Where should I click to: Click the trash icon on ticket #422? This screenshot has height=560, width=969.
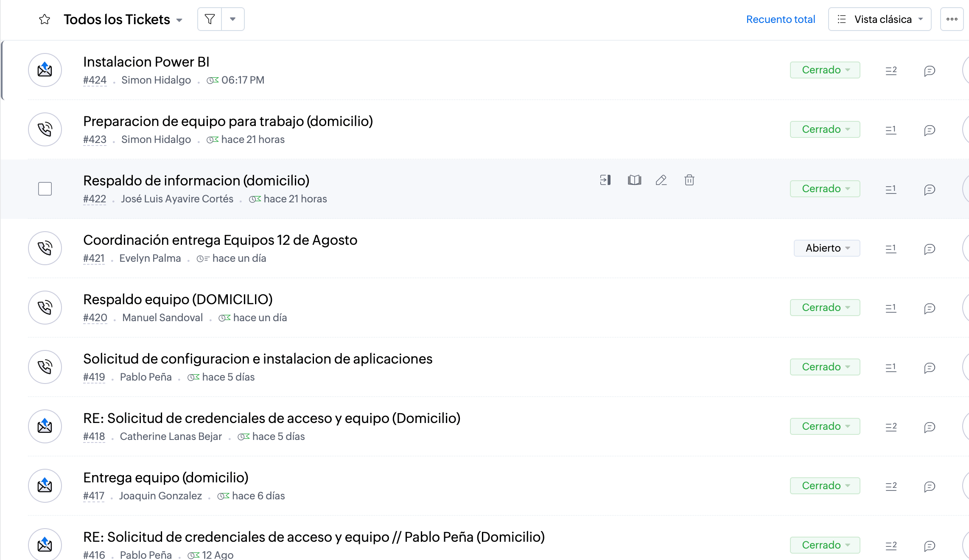[x=689, y=180]
